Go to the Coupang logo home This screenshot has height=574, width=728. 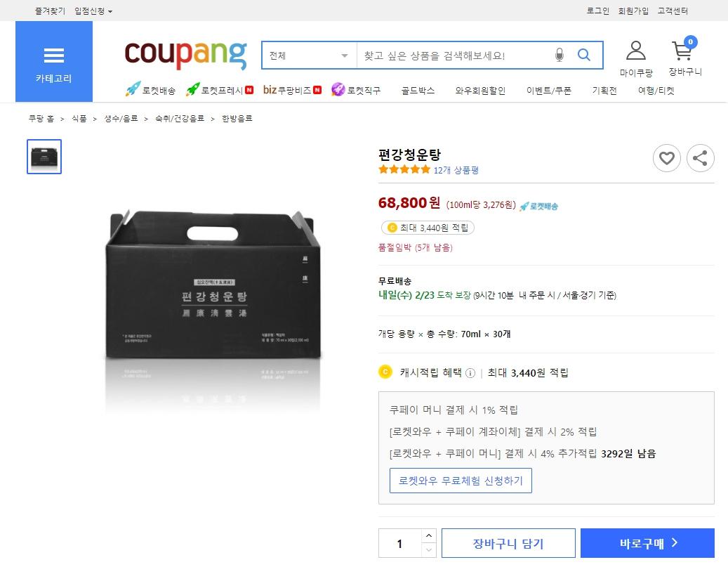pyautogui.click(x=185, y=54)
